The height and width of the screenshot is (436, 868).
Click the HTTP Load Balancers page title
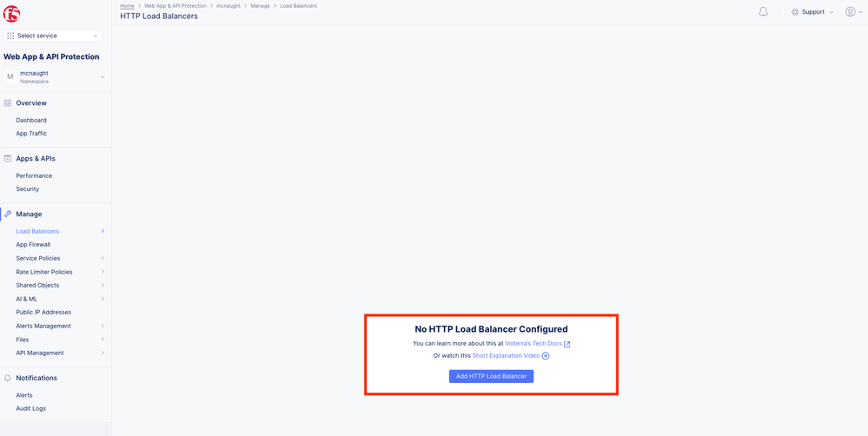click(159, 16)
